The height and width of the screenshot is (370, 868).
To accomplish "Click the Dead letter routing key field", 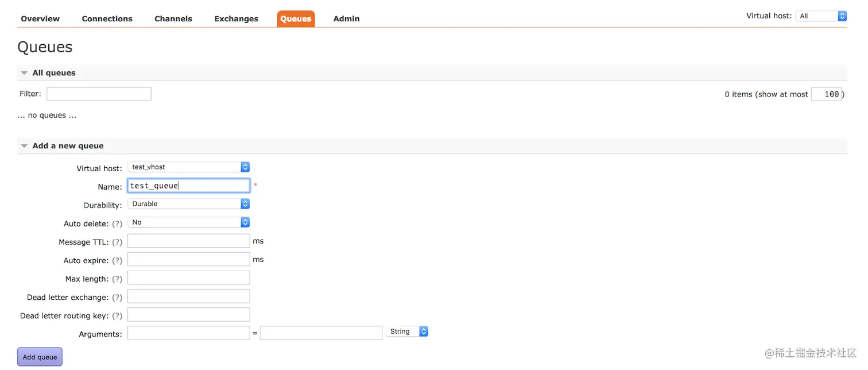I will tap(189, 314).
